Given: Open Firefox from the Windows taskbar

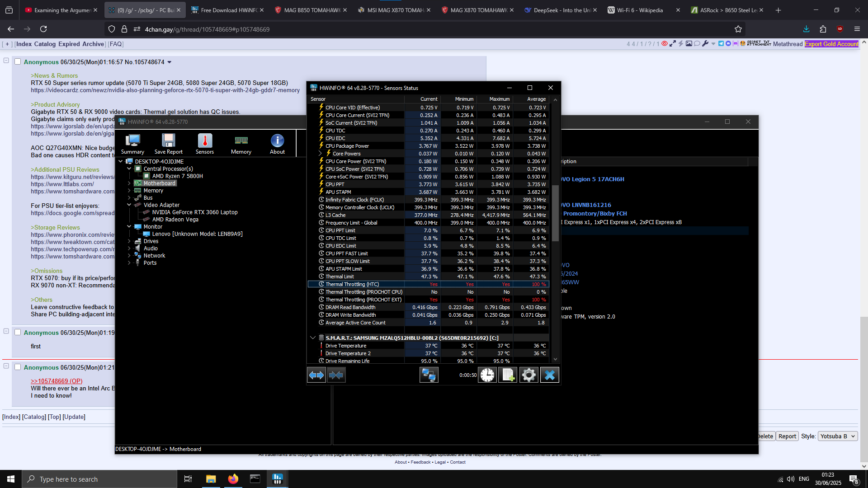Looking at the screenshot, I should click(x=233, y=479).
